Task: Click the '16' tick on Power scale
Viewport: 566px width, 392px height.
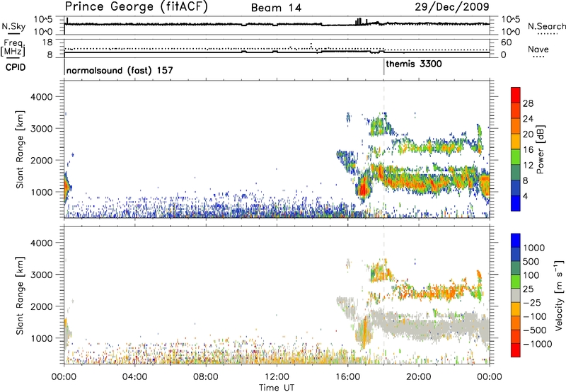Action: click(528, 150)
